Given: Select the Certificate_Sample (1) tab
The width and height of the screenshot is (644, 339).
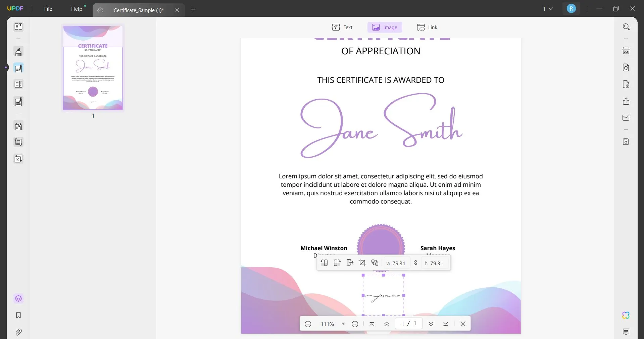Looking at the screenshot, I should (138, 10).
